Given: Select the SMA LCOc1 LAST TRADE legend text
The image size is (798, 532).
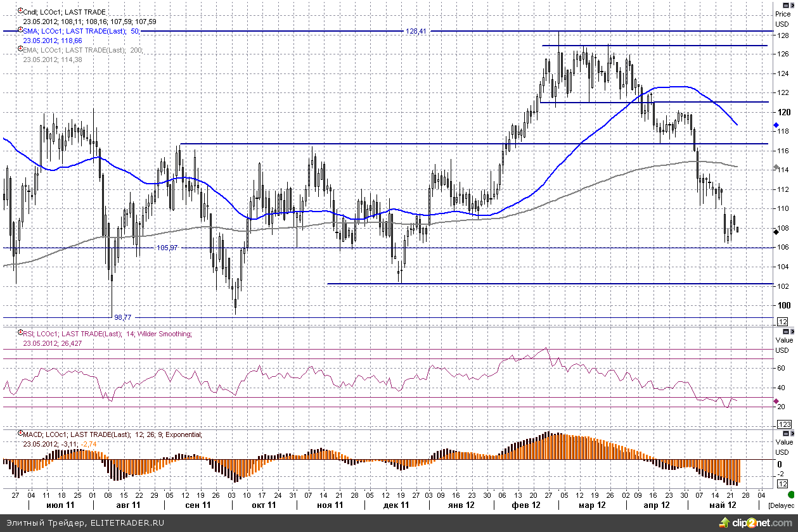Looking at the screenshot, I should (79, 31).
